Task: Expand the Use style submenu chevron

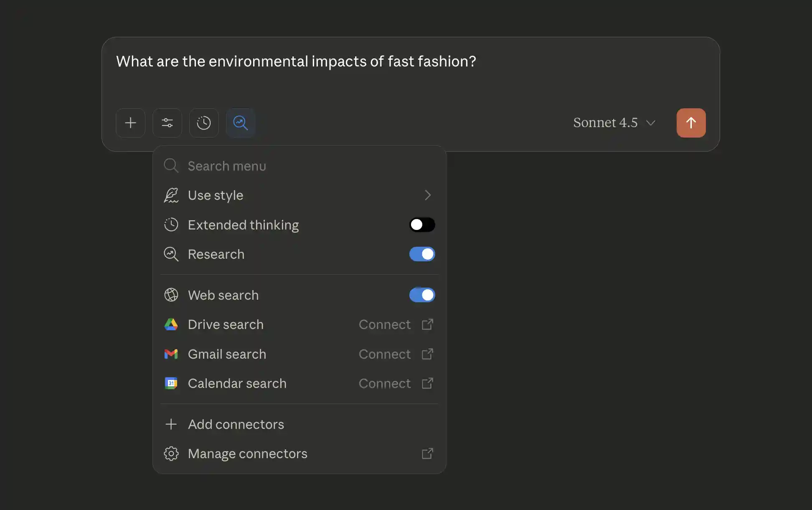Action: (x=427, y=195)
